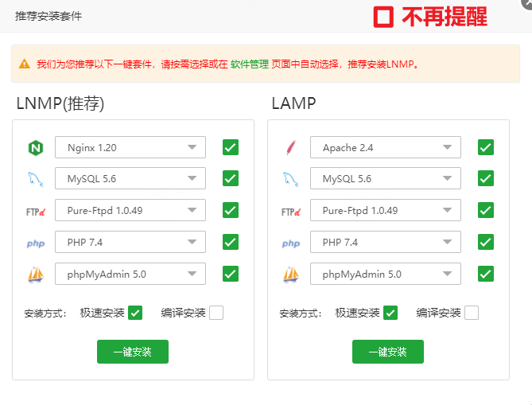532x405 pixels.
Task: Click the php logo in LNMP panel
Action: coord(36,243)
